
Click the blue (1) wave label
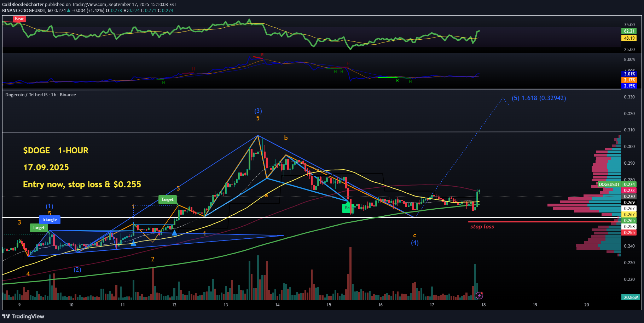[50, 206]
